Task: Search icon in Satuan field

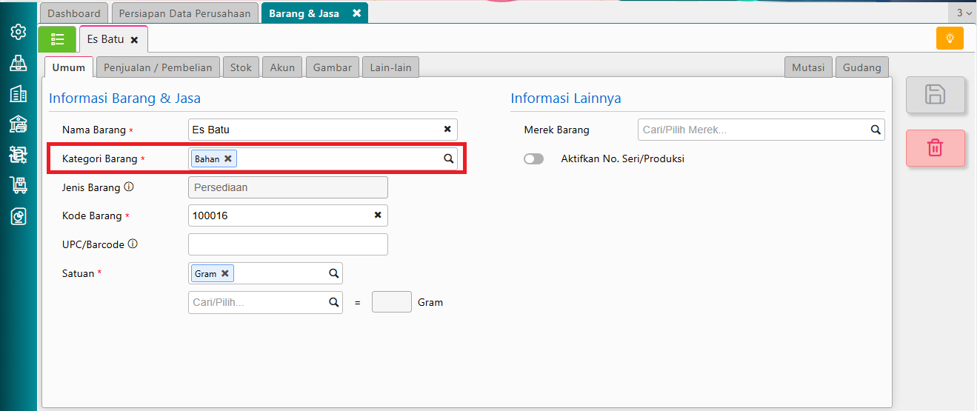Action: point(333,273)
